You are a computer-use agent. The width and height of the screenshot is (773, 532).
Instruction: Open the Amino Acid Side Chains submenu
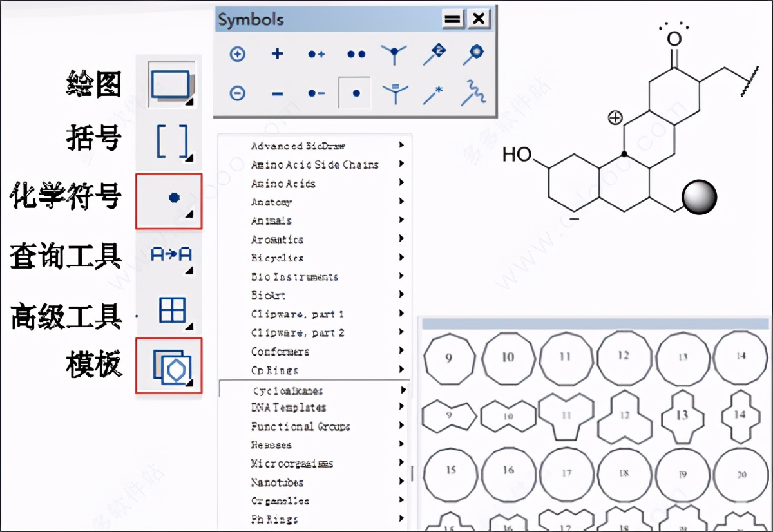(315, 165)
